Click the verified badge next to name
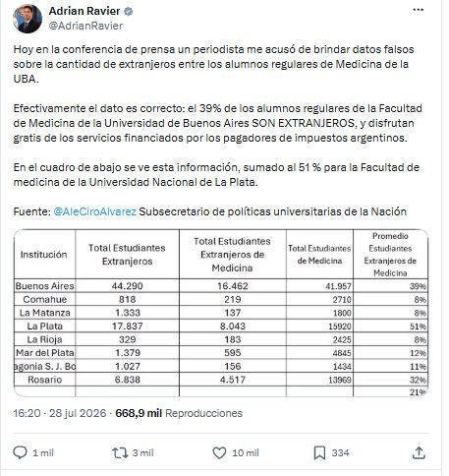The width and height of the screenshot is (449, 476). [x=129, y=11]
